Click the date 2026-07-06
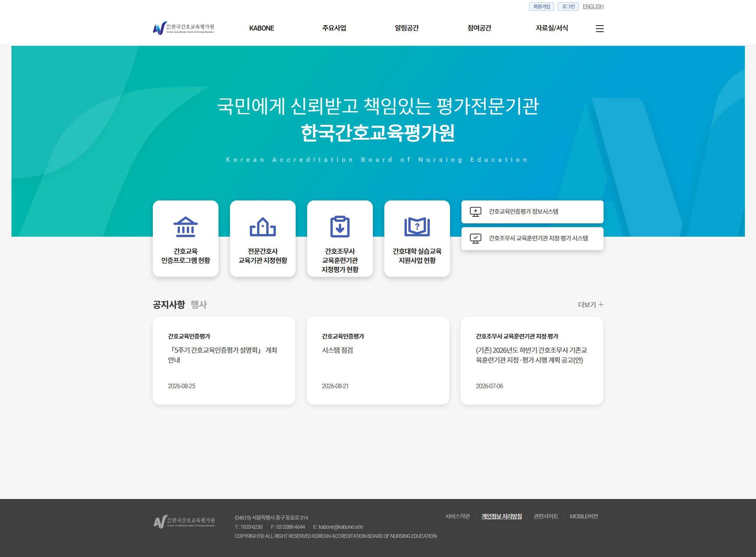Image resolution: width=756 pixels, height=557 pixels. click(x=489, y=386)
